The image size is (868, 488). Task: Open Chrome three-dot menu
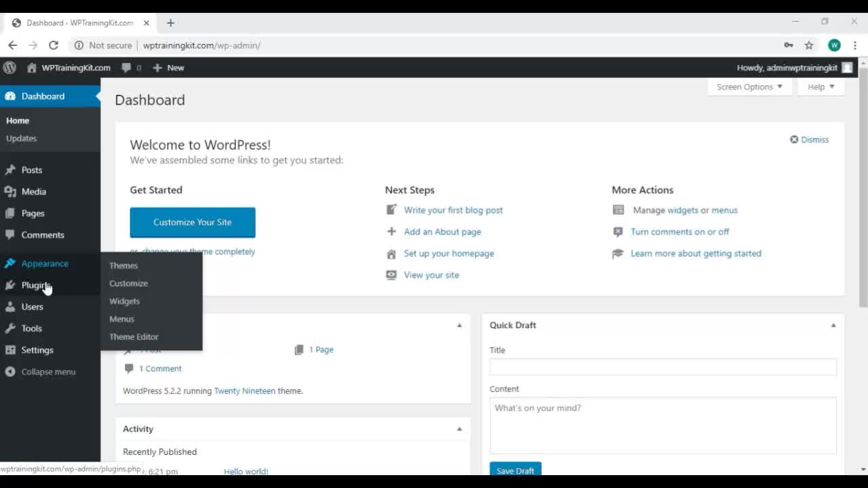pos(855,45)
